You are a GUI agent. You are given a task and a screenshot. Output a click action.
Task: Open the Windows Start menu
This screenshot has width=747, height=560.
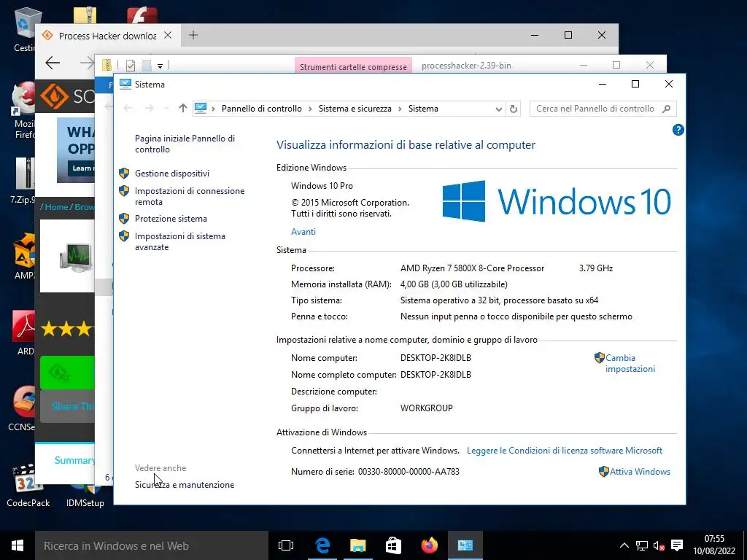click(18, 545)
